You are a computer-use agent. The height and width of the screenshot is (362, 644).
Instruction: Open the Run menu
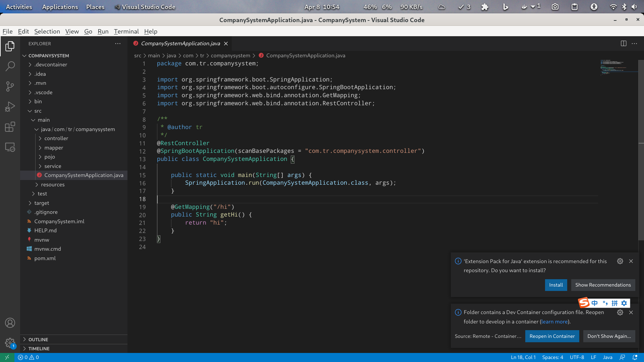(103, 32)
